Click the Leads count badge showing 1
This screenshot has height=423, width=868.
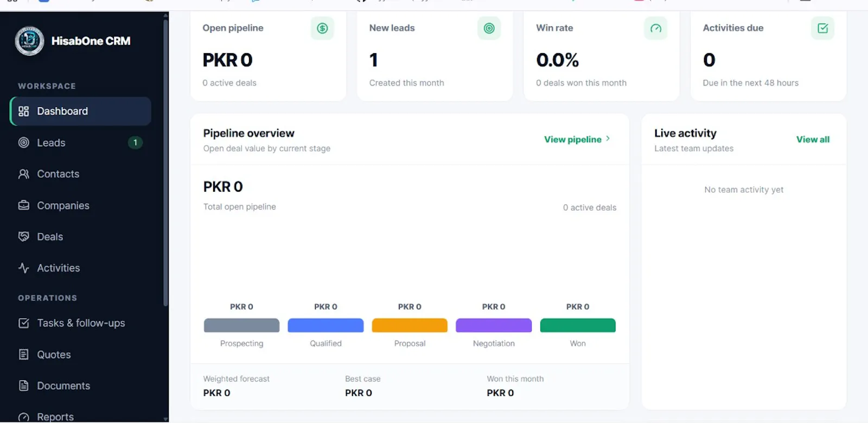(135, 143)
